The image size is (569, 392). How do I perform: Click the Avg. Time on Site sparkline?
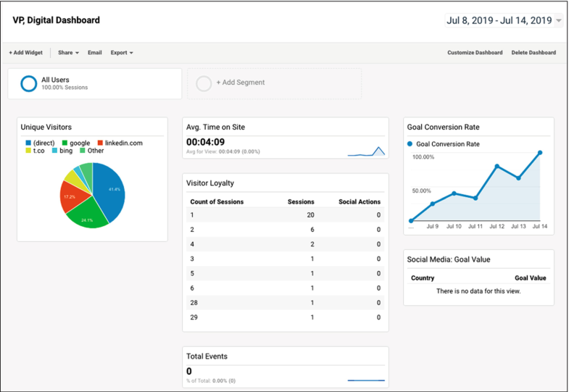(x=366, y=151)
